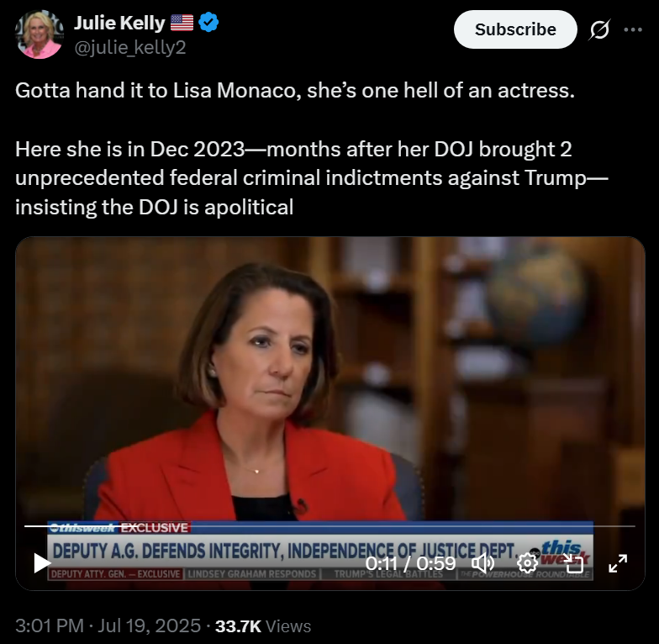
Task: Seek on the video progress bar
Action: tap(329, 526)
